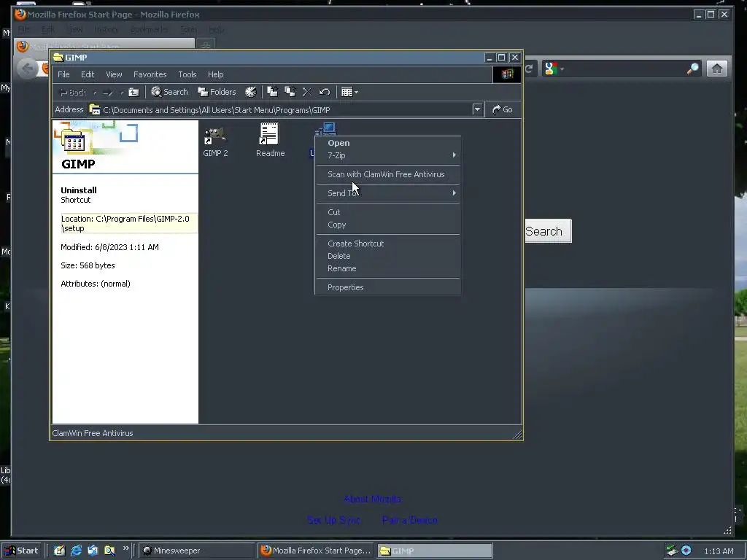Open the Tools menu in GIMP folder
Screen dimensions: 747x560
click(187, 74)
